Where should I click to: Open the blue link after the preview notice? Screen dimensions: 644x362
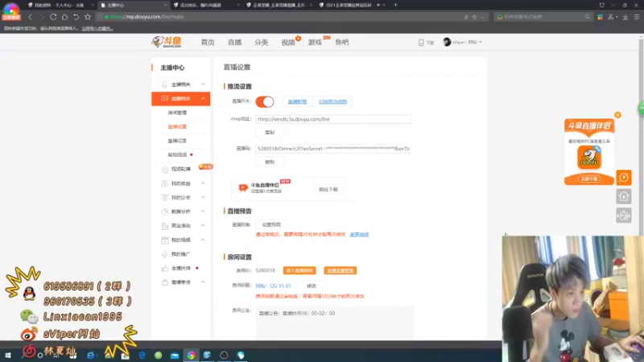(x=359, y=234)
